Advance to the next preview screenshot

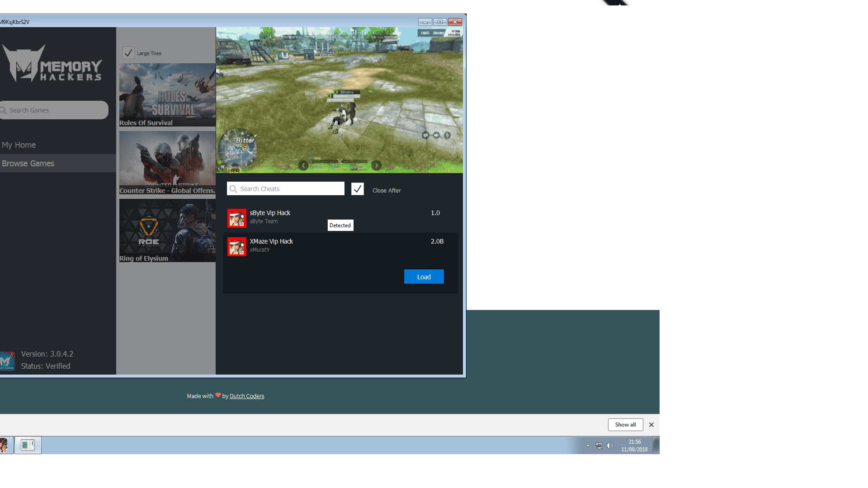377,166
